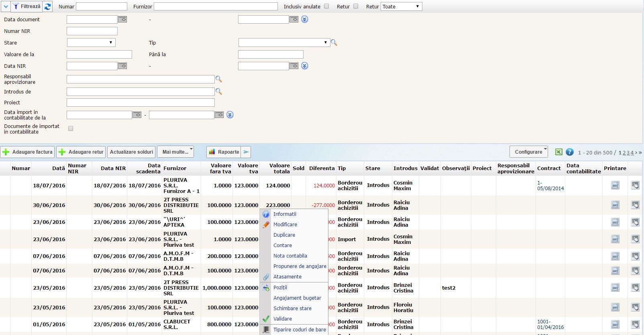
Task: Open calendar picker for Data NIR start
Action: [x=122, y=66]
